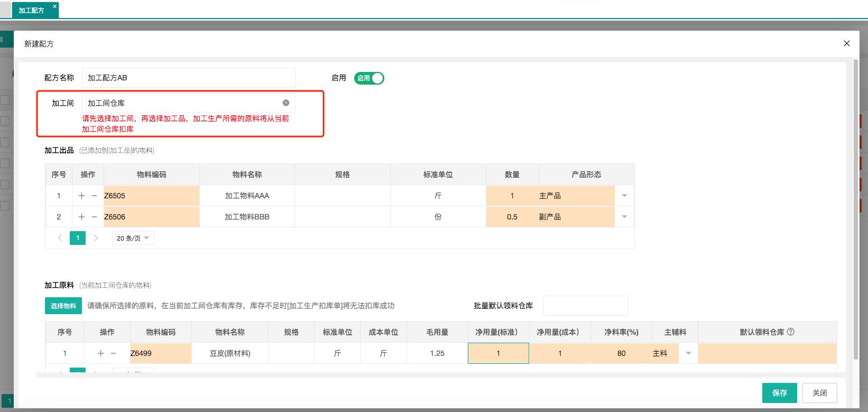Go to next page in 加工出品 pagination

click(96, 238)
